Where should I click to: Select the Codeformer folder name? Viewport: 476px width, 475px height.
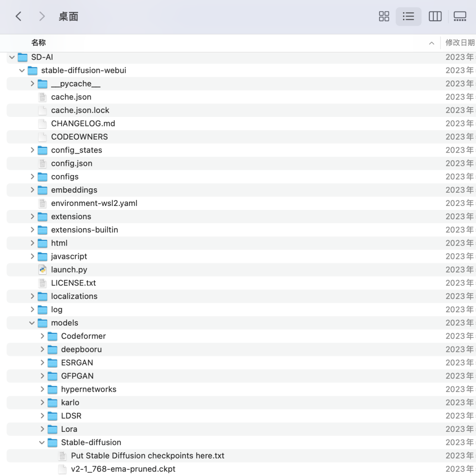tap(83, 336)
